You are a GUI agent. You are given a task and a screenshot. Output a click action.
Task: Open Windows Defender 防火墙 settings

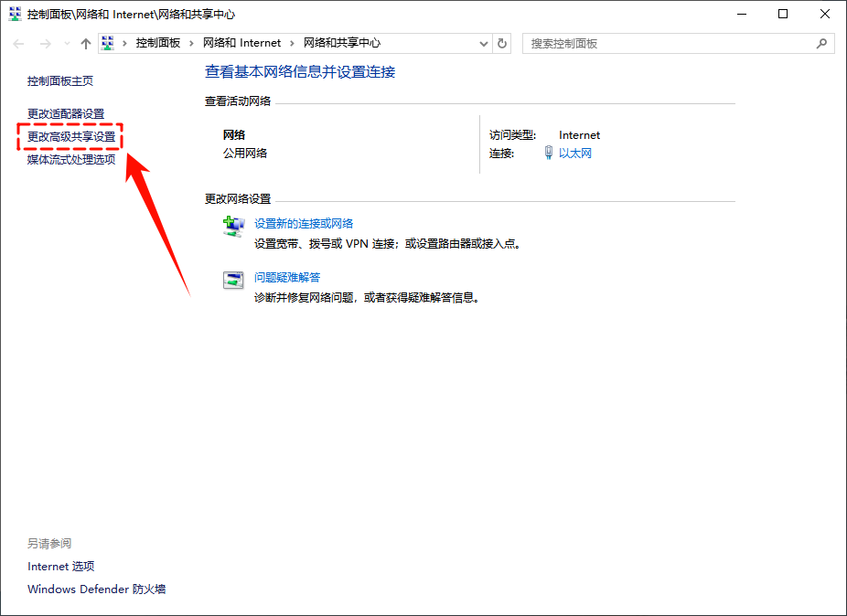coord(95,589)
